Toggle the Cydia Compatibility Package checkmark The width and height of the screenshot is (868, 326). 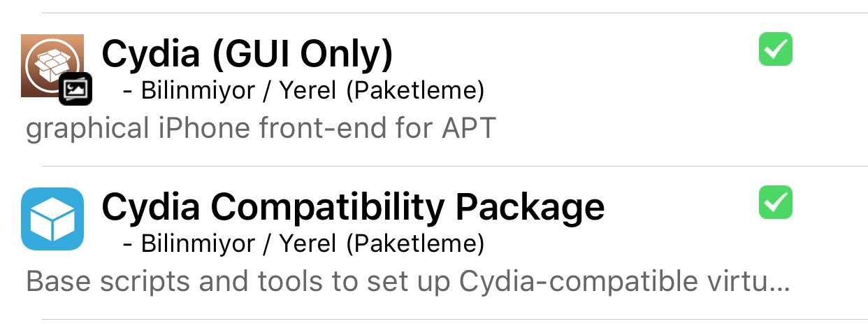775,203
